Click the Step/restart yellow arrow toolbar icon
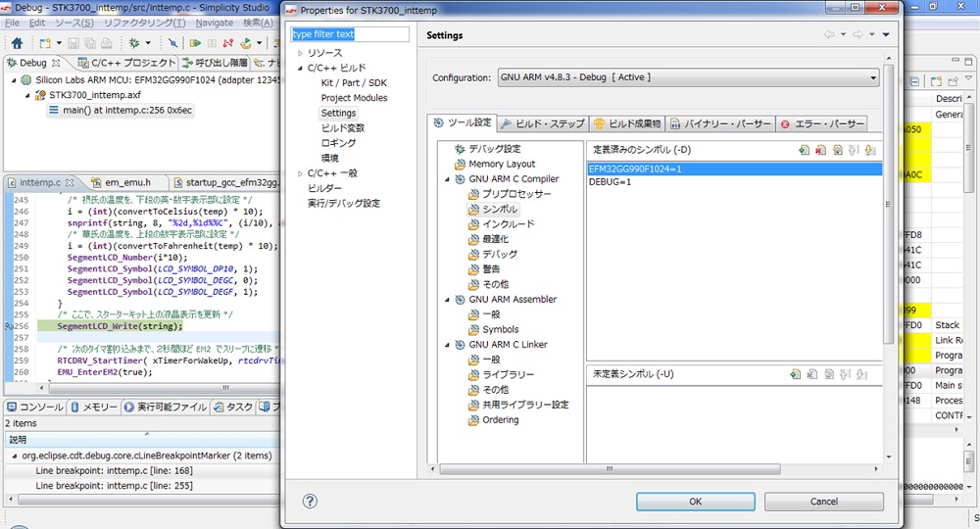980x529 pixels. [x=245, y=43]
